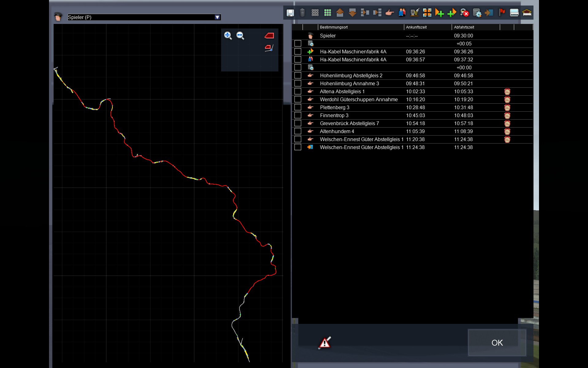
Task: Click the trash delete icon
Action: pyautogui.click(x=302, y=13)
